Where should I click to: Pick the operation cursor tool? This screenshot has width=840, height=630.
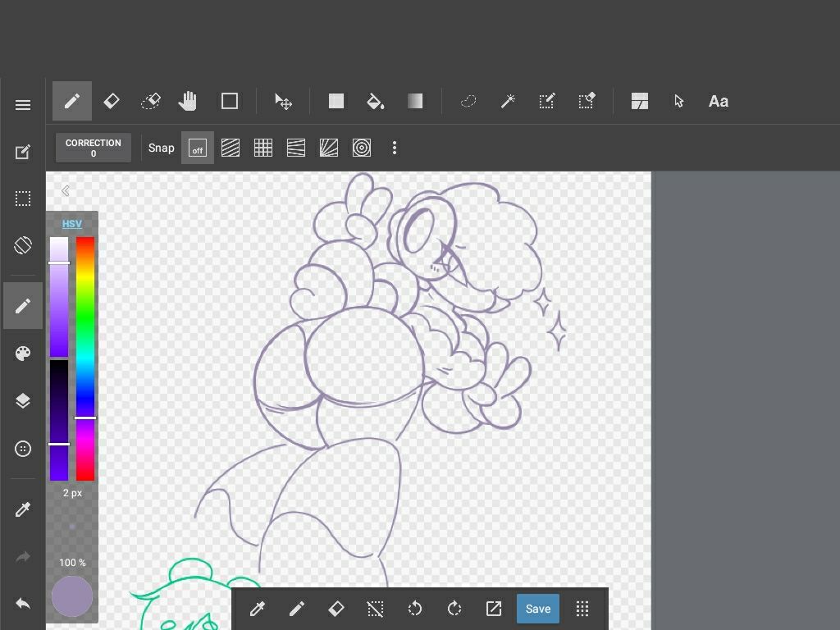click(678, 101)
